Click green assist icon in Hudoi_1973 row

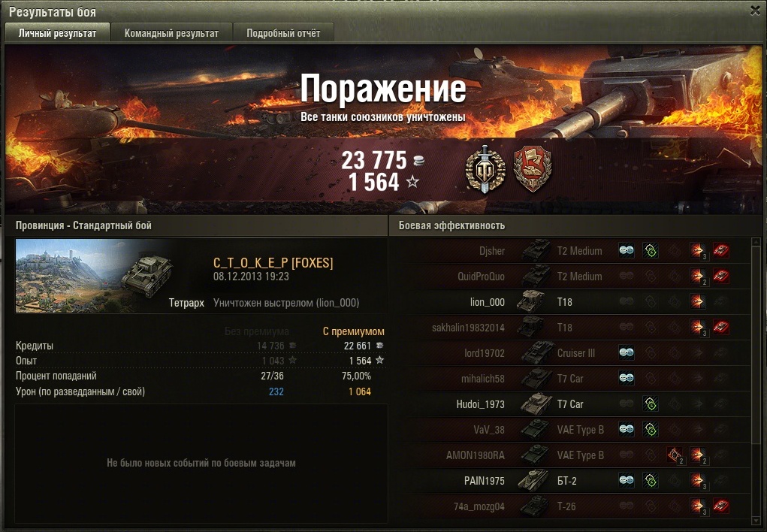click(x=651, y=404)
